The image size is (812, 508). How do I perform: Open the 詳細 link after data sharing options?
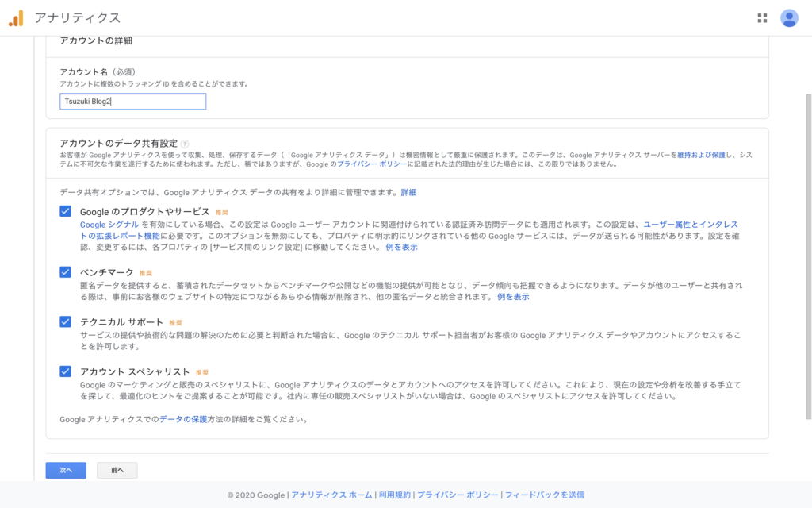(408, 192)
